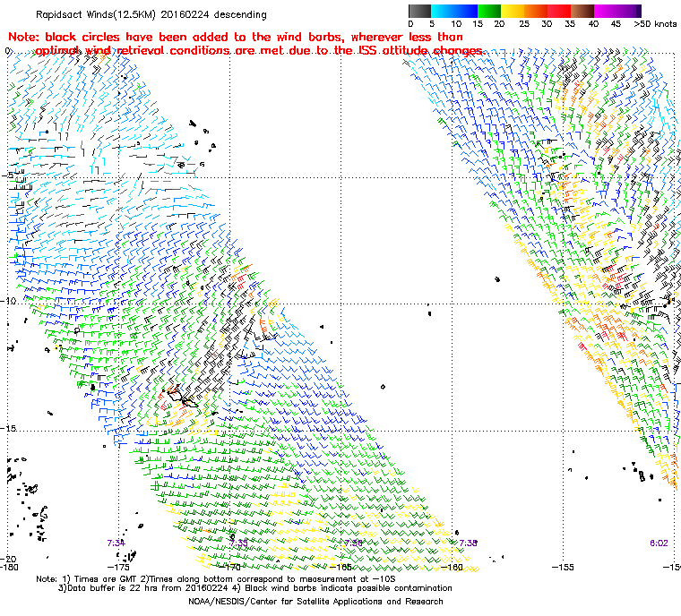
Task: Click the '-165' longitude axis label
Action: pyautogui.click(x=340, y=567)
